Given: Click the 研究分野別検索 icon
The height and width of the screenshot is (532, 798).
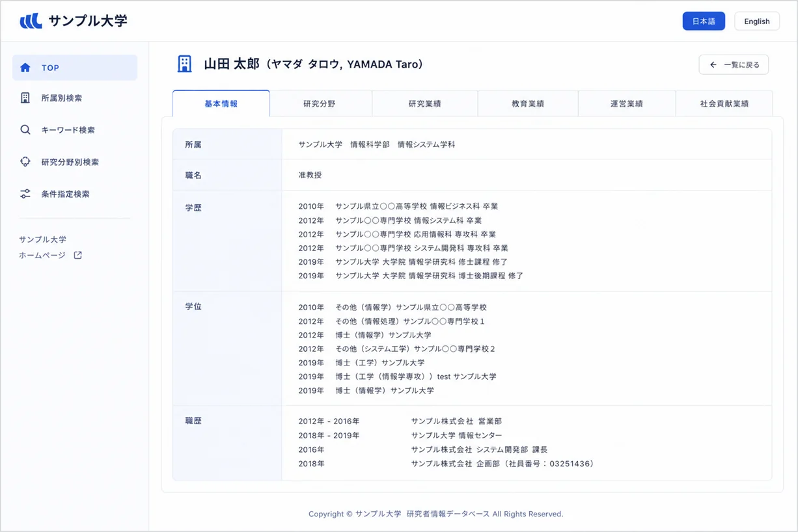Looking at the screenshot, I should [25, 162].
